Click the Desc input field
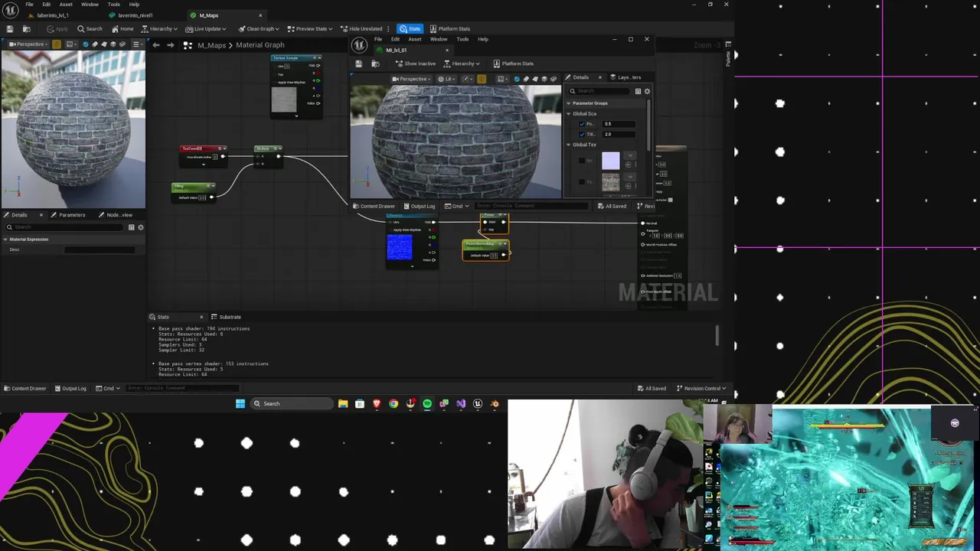Viewport: 980px width, 551px height. coord(100,249)
